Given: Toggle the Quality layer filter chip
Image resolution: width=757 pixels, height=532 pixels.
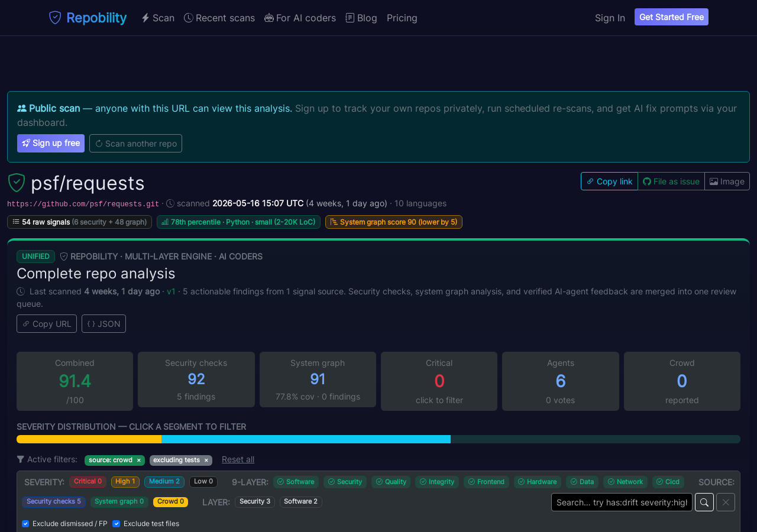Looking at the screenshot, I should pos(391,482).
